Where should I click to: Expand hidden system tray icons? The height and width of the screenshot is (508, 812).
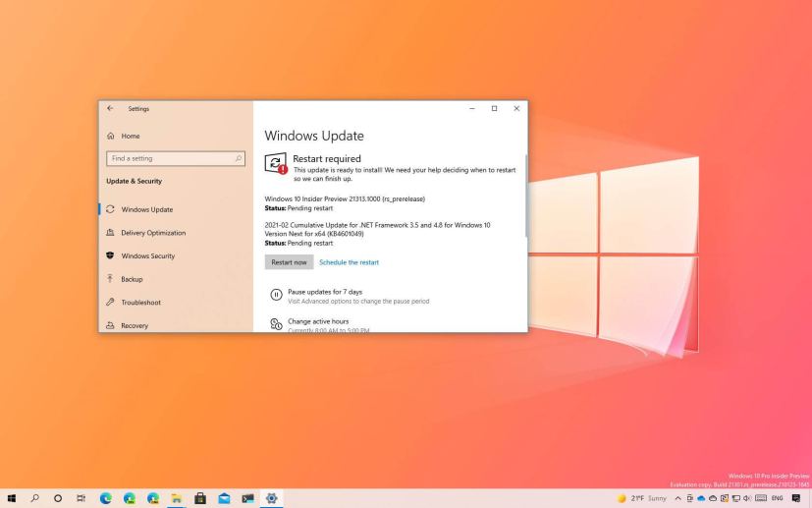[678, 499]
